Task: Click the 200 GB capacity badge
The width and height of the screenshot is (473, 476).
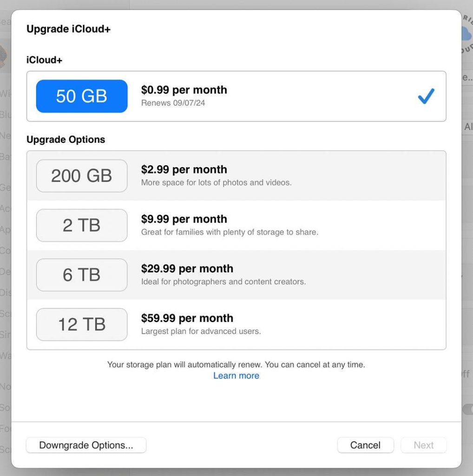Action: pyautogui.click(x=81, y=176)
